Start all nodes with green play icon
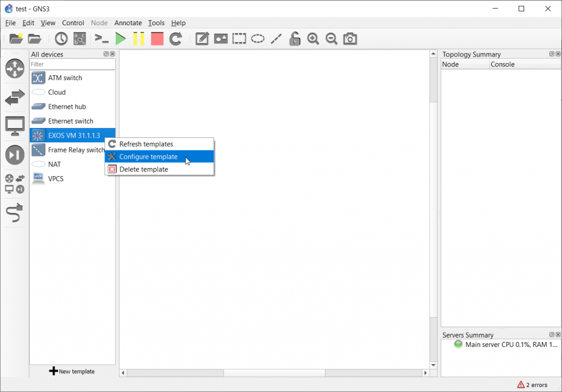 click(x=120, y=38)
